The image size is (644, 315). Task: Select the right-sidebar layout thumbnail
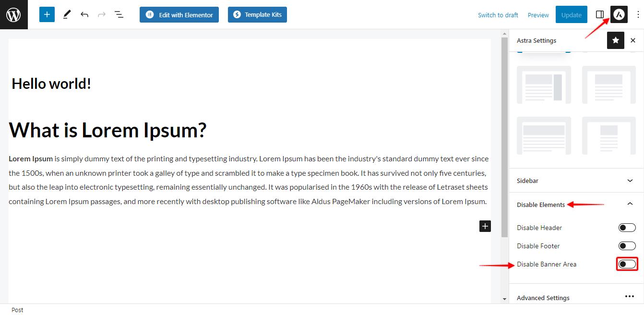(x=544, y=85)
